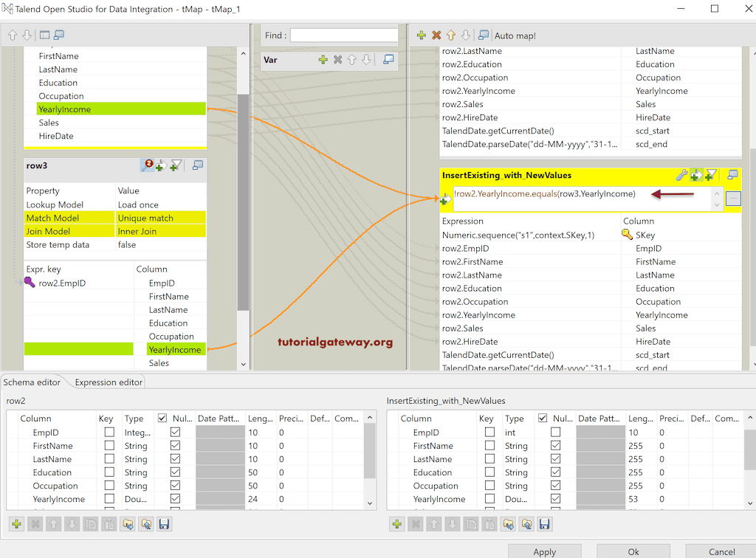
Task: Open the Match Model dropdown showing Unique match
Action: click(x=160, y=218)
